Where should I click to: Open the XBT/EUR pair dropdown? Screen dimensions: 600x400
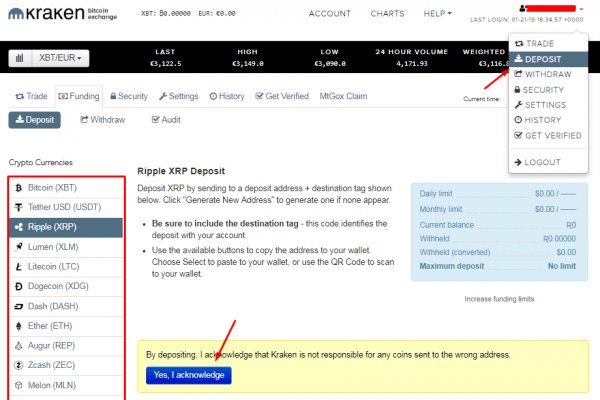[63, 59]
